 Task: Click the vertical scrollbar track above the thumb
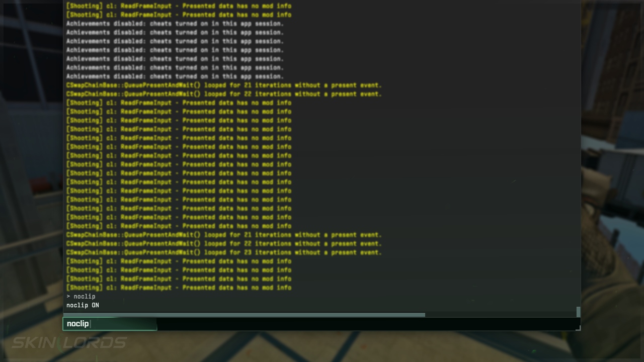click(578, 153)
